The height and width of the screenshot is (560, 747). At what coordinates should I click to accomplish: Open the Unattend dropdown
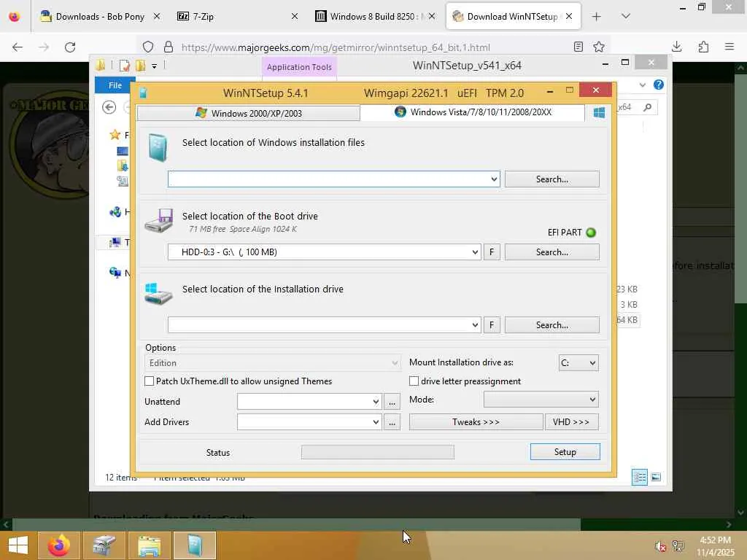tap(376, 402)
